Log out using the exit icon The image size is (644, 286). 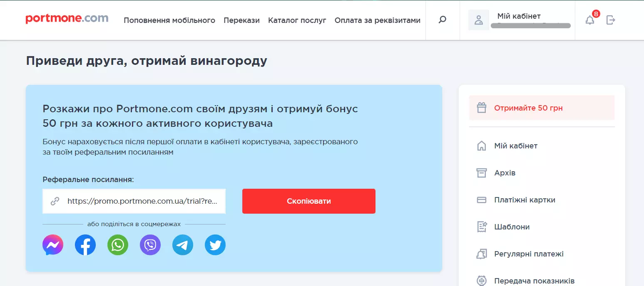pos(611,20)
